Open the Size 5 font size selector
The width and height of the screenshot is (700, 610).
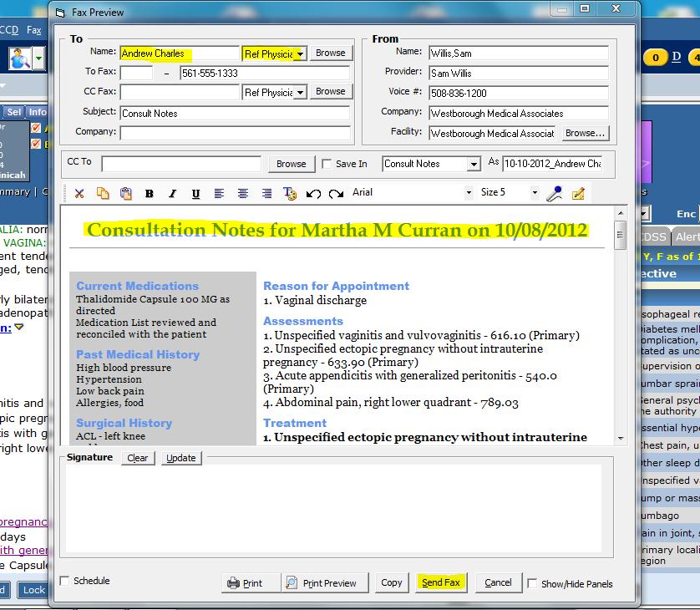pyautogui.click(x=534, y=192)
